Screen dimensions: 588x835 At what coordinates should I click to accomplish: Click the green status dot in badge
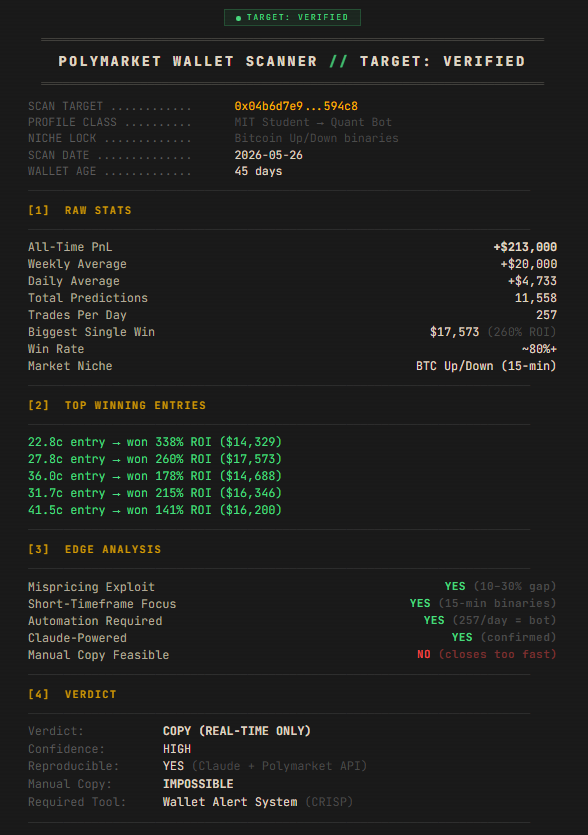pos(239,18)
